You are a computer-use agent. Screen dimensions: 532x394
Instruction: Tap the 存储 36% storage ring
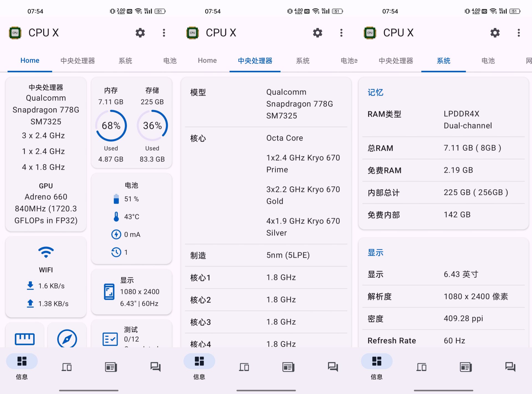[152, 125]
